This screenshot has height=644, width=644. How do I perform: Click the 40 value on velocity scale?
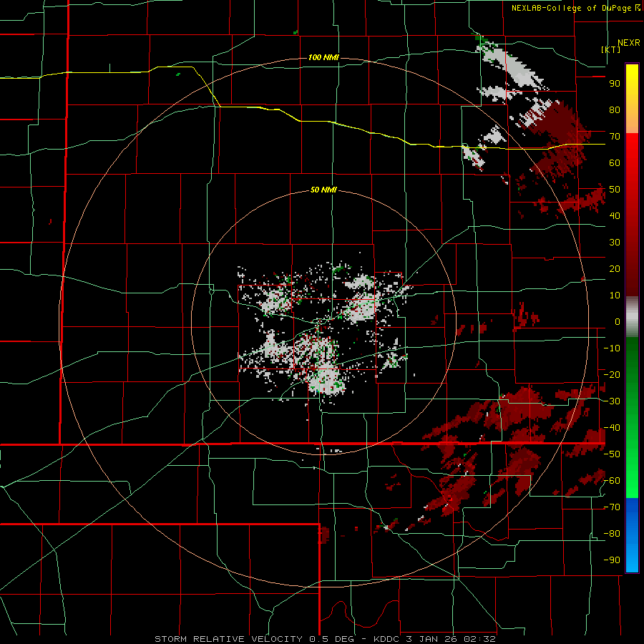pyautogui.click(x=615, y=216)
